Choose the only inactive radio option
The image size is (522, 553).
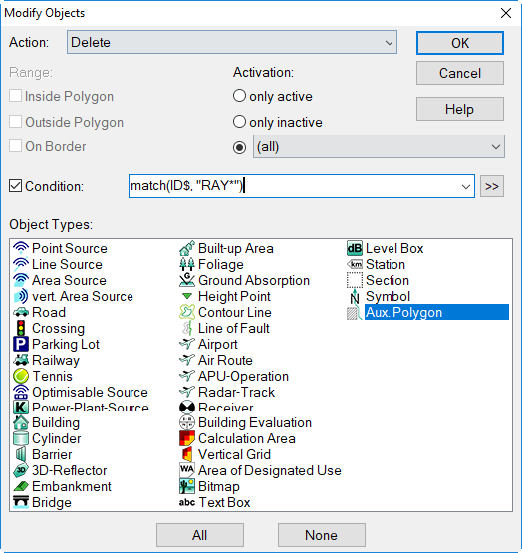pos(239,122)
